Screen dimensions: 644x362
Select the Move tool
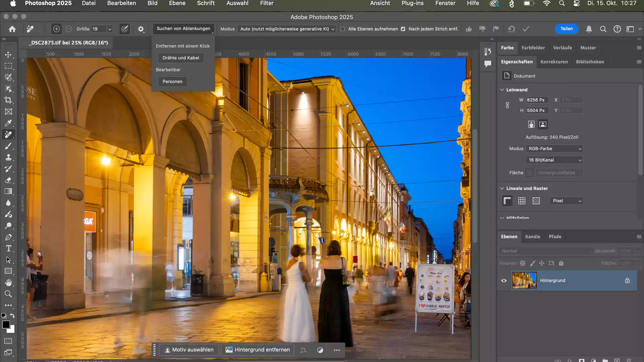(x=8, y=55)
